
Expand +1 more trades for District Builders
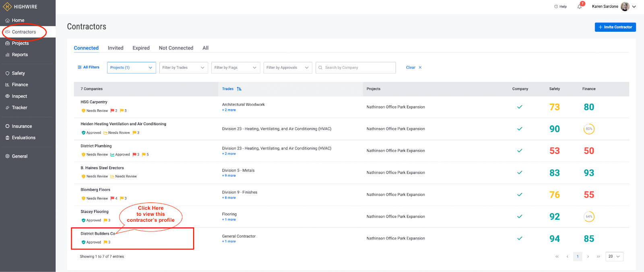[x=229, y=241]
